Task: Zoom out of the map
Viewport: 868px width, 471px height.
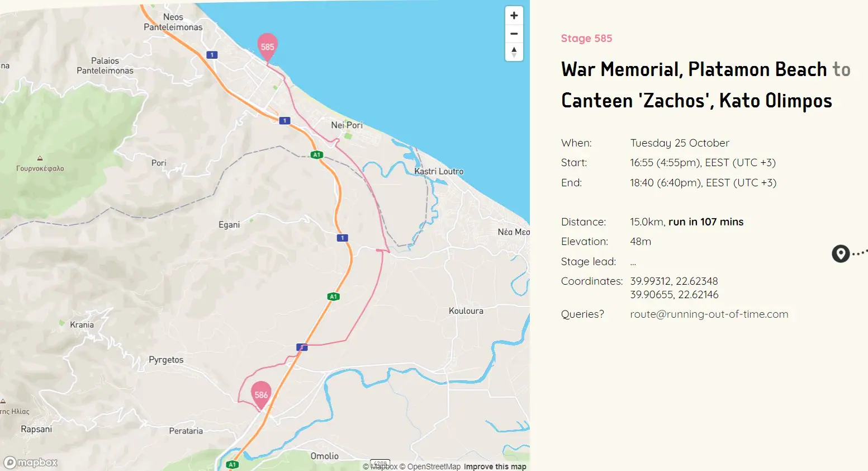Action: [514, 34]
